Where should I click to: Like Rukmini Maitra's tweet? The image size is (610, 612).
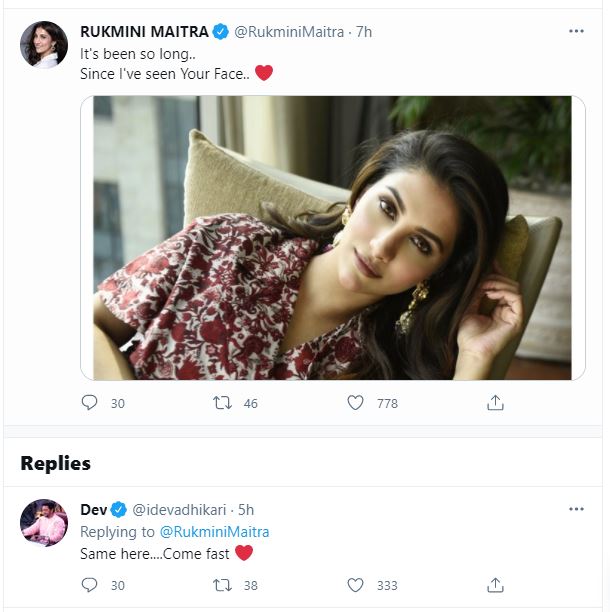[x=355, y=403]
